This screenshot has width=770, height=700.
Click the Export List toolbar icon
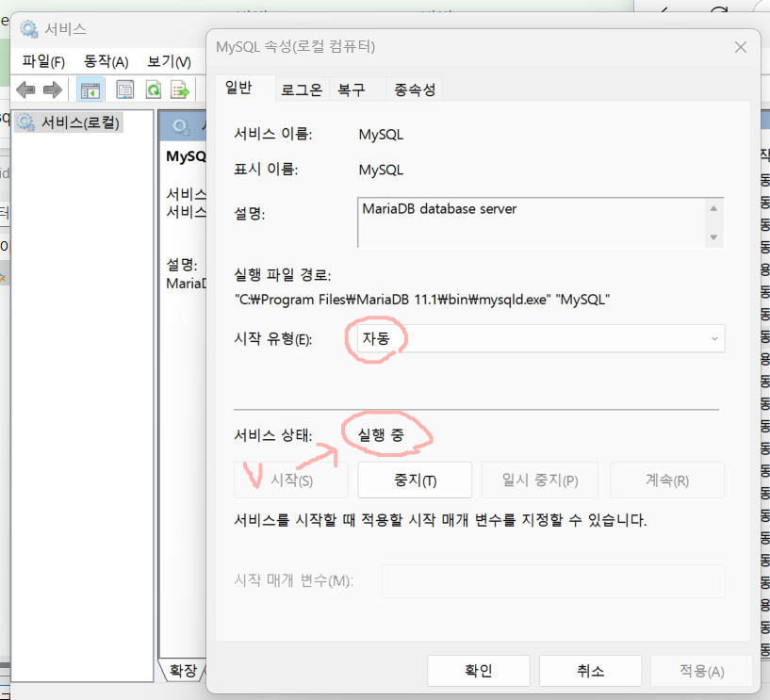click(x=180, y=90)
